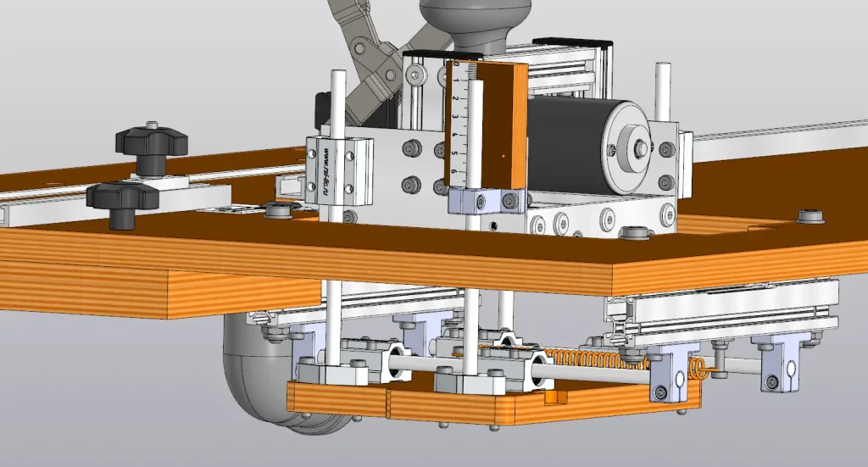Click the lavender clamp block below the ruler
Image resolution: width=868 pixels, height=467 pixels.
pos(487,200)
